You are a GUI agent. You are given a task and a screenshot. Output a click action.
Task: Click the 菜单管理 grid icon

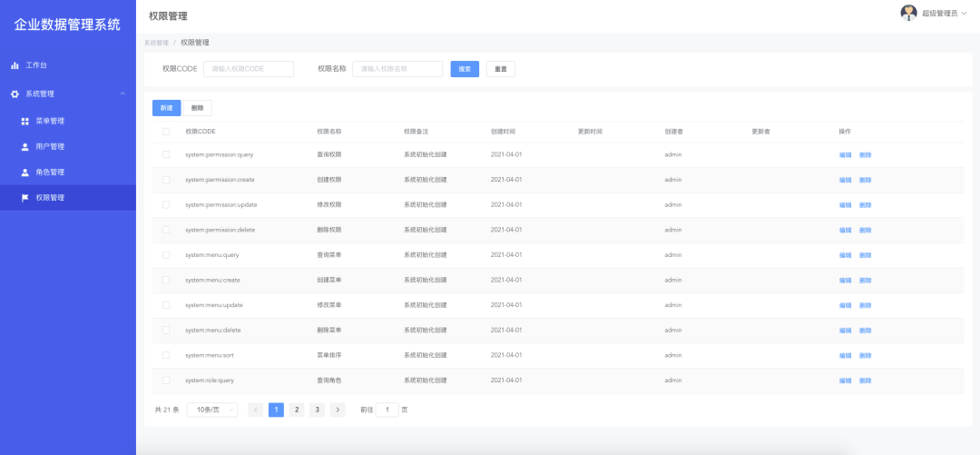pyautogui.click(x=25, y=121)
